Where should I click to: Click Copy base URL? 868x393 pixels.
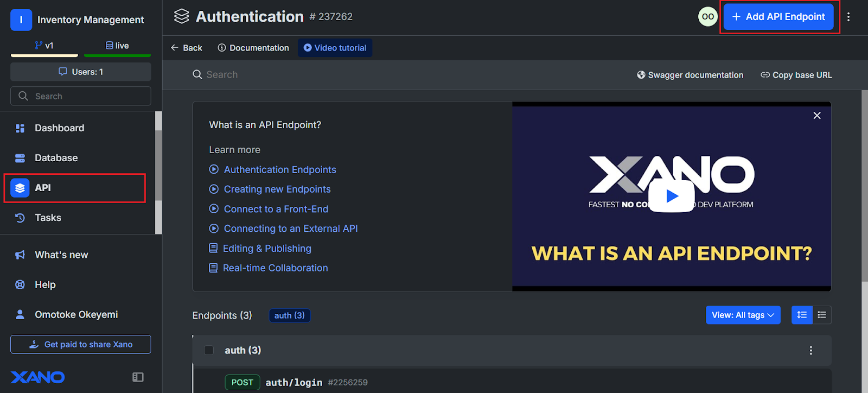[796, 75]
